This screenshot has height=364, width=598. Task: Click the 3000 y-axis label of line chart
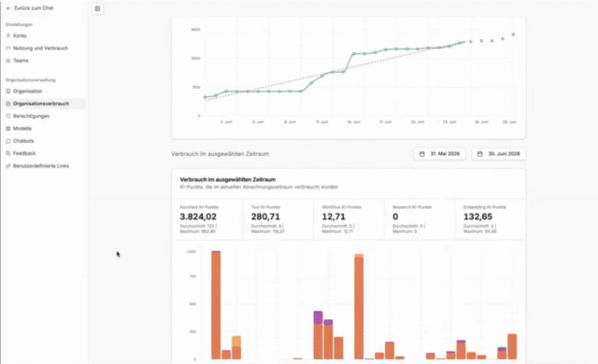click(x=195, y=58)
